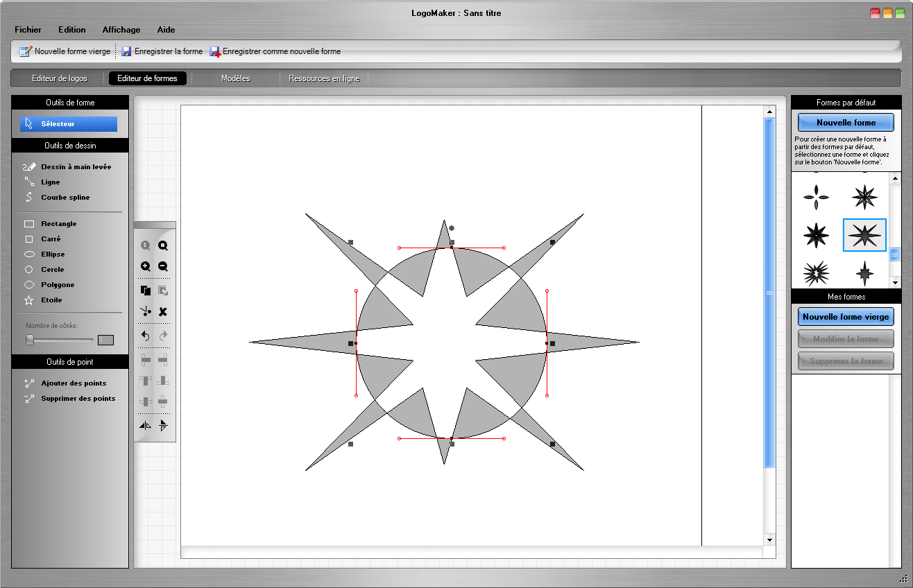Screen dimensions: 913x588
Task: Select the Dessin à main levée tool
Action: pyautogui.click(x=75, y=166)
